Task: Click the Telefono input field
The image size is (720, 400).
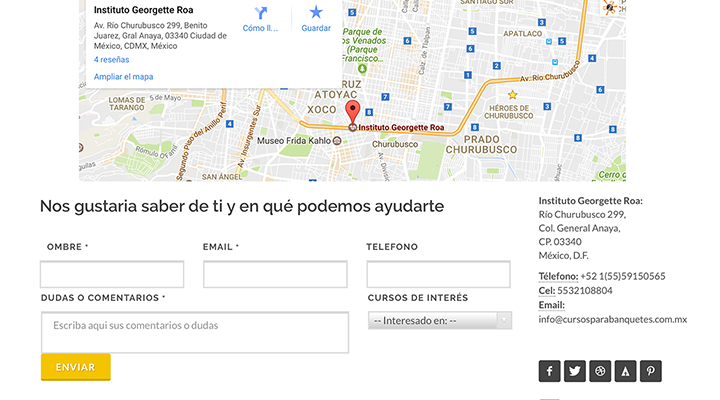Action: click(439, 274)
